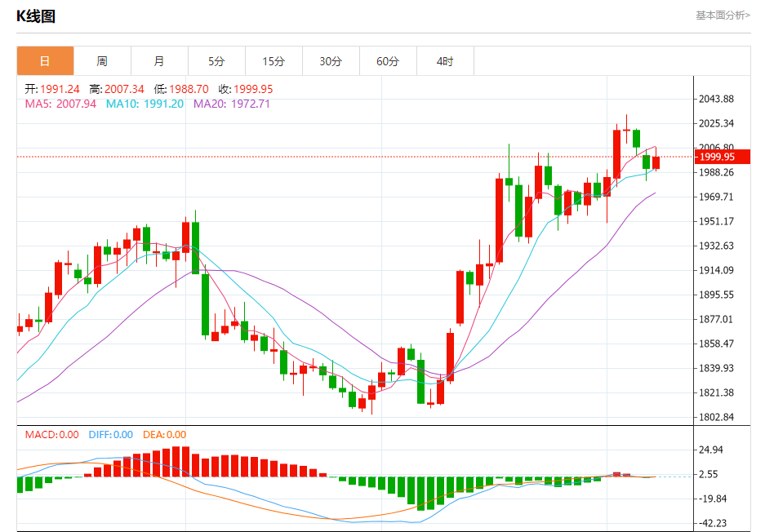The height and width of the screenshot is (532, 765).
Task: Click the K线图 heading
Action: 36,16
